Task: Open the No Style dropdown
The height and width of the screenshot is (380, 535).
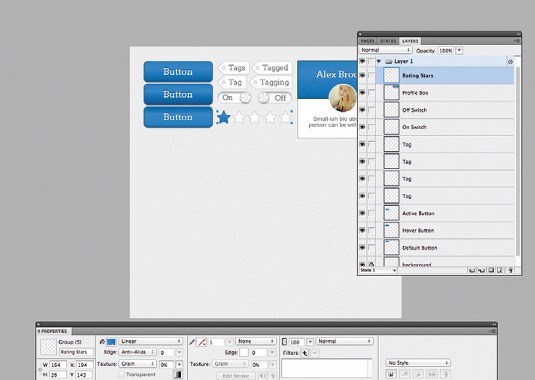Action: 418,363
